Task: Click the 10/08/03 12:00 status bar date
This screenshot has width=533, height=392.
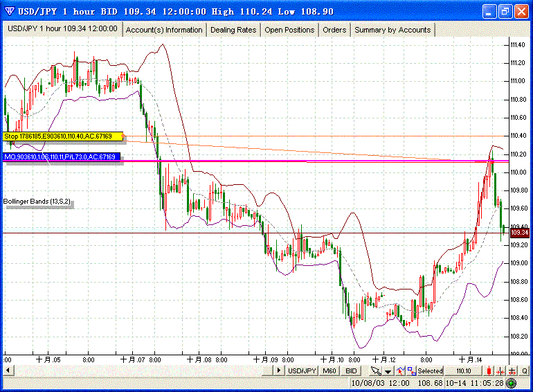Action: (x=380, y=383)
